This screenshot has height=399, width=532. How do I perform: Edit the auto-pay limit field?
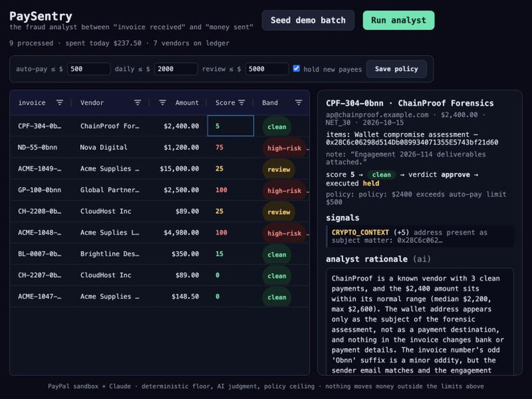pos(88,69)
